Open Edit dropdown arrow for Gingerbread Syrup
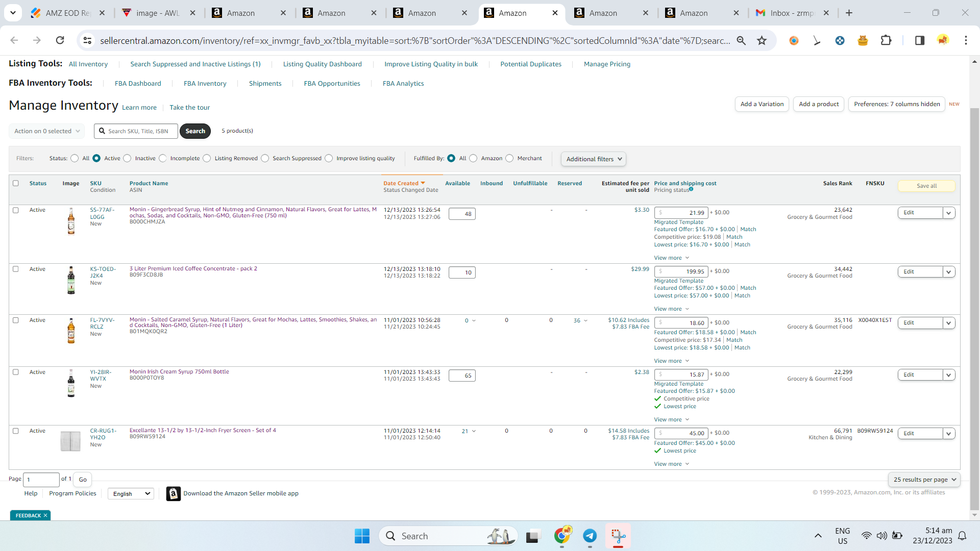This screenshot has height=551, width=980. [949, 213]
